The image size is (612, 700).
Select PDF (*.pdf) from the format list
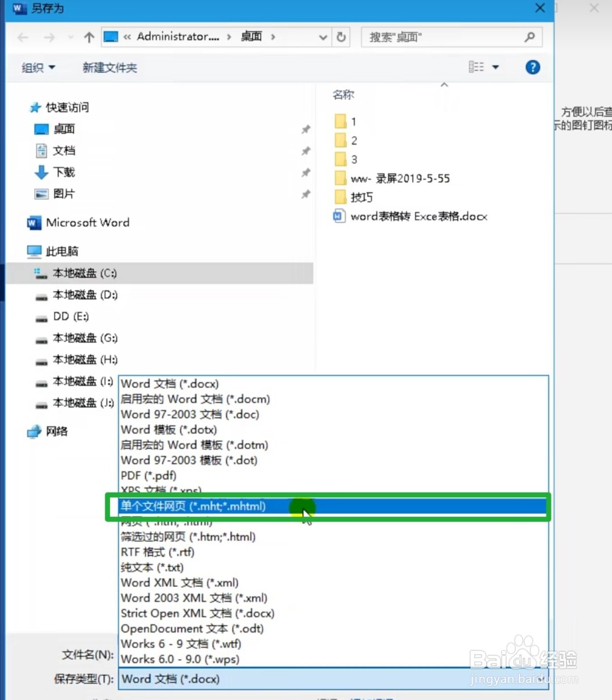(148, 476)
